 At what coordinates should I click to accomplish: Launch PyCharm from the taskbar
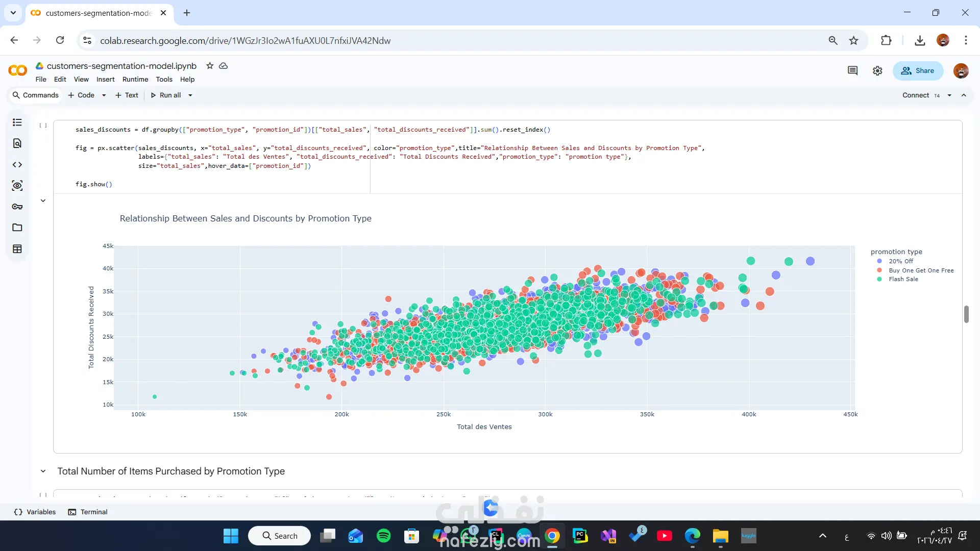click(580, 536)
